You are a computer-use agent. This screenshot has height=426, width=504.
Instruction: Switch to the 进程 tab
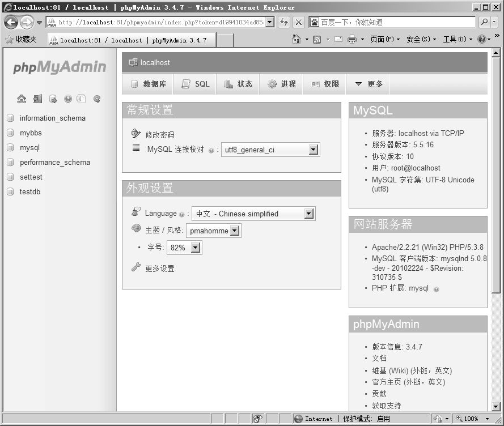click(x=281, y=84)
